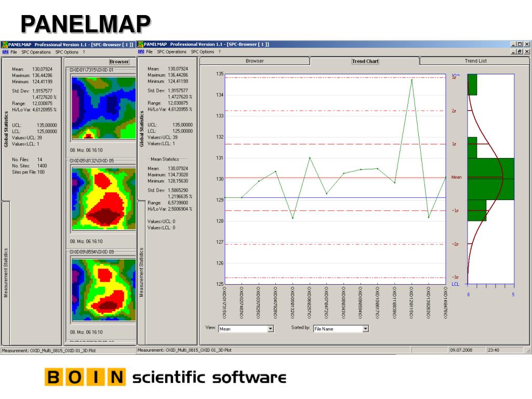Minimize the inner SPC-Browser child window
Screen dimensions: 532x399
pos(513,51)
